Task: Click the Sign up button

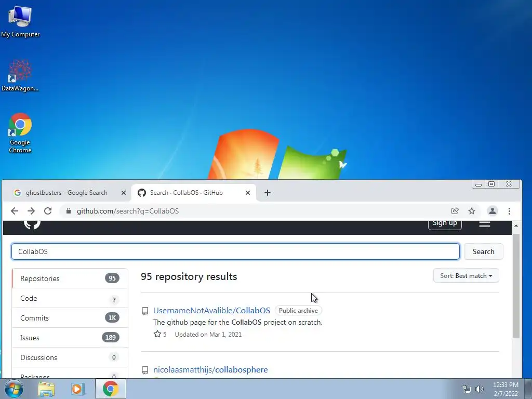Action: click(x=445, y=224)
